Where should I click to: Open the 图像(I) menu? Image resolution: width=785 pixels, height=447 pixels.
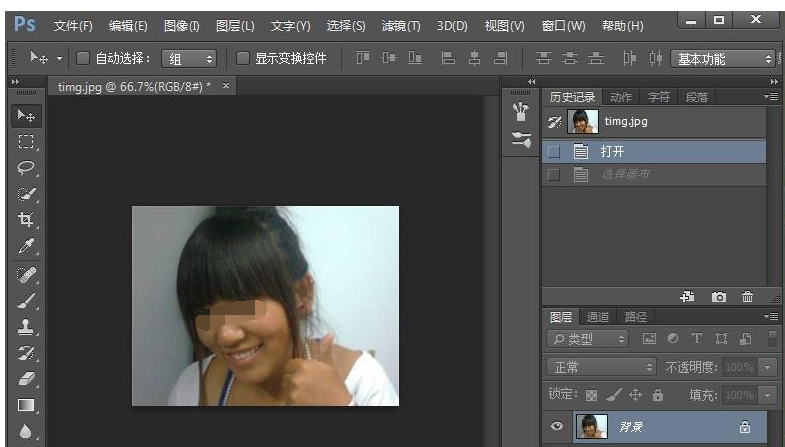click(x=182, y=26)
